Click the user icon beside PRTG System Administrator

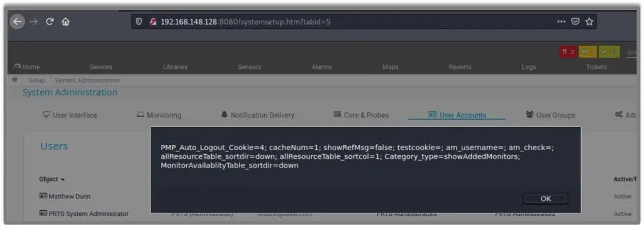tap(43, 213)
